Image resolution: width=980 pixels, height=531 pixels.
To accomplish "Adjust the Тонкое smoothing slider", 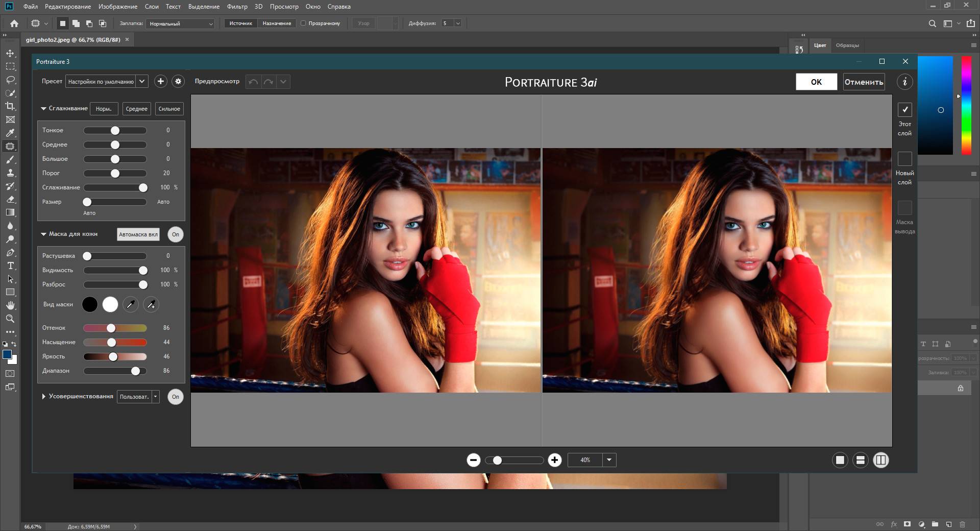I will click(x=115, y=130).
